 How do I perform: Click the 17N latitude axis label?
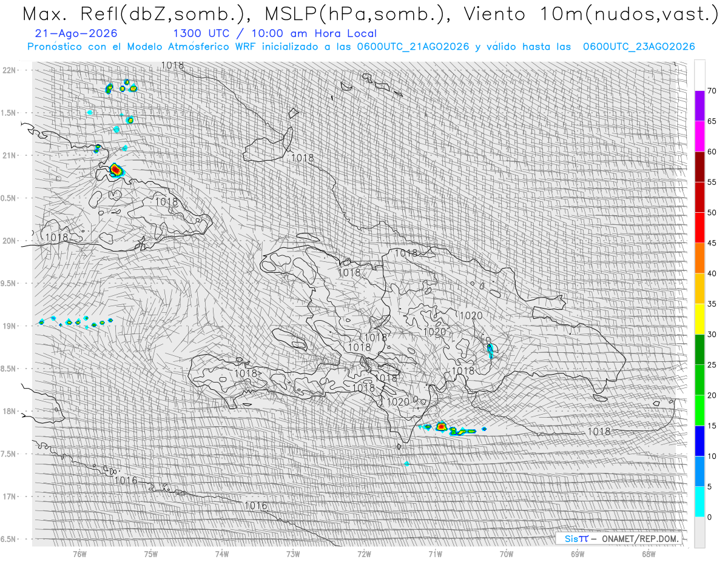click(10, 497)
